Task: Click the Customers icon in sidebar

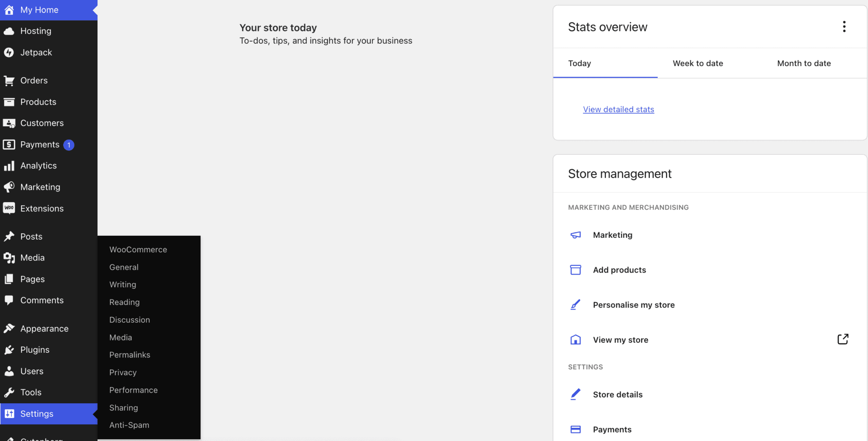Action: pyautogui.click(x=9, y=123)
